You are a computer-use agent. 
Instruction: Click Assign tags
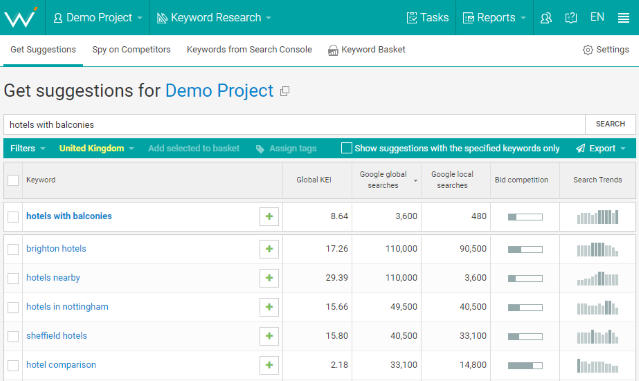(x=286, y=149)
